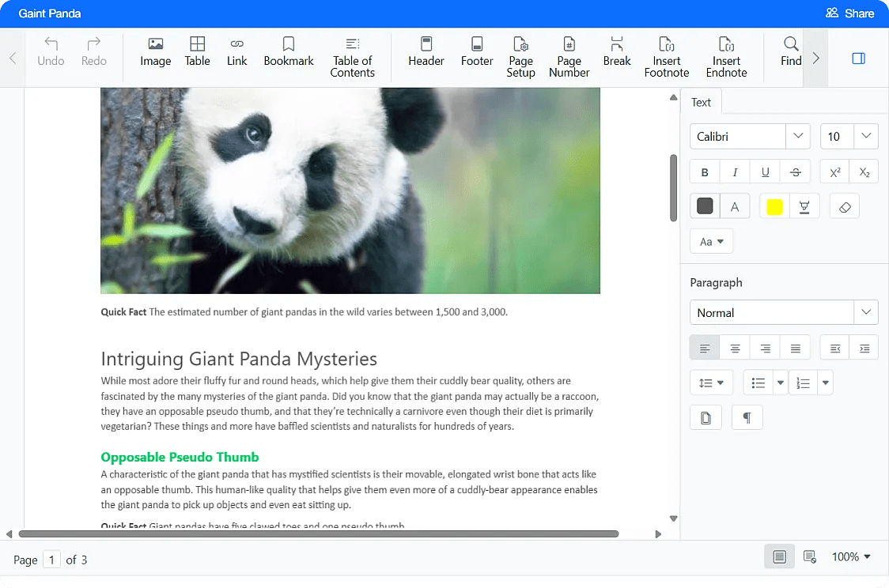
Task: Open the Calibri font dropdown
Action: (x=797, y=136)
